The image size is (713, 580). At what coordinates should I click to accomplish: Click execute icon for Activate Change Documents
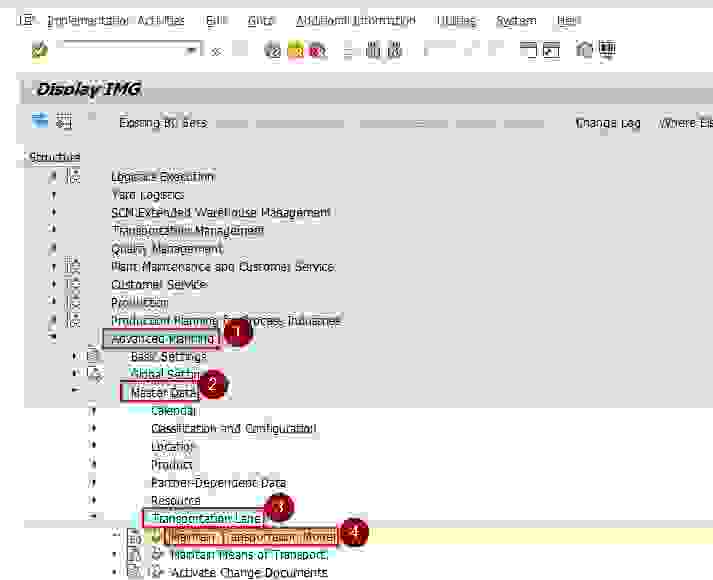157,571
